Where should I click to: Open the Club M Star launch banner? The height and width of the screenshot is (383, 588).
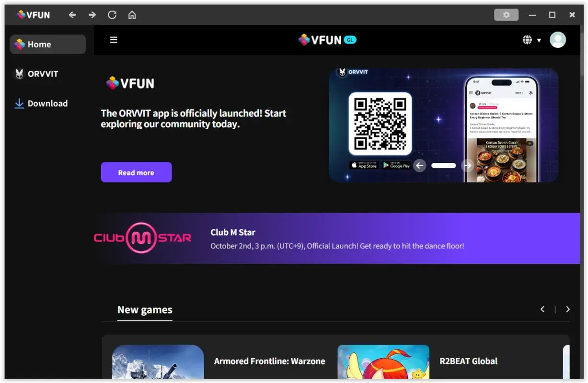pos(335,238)
